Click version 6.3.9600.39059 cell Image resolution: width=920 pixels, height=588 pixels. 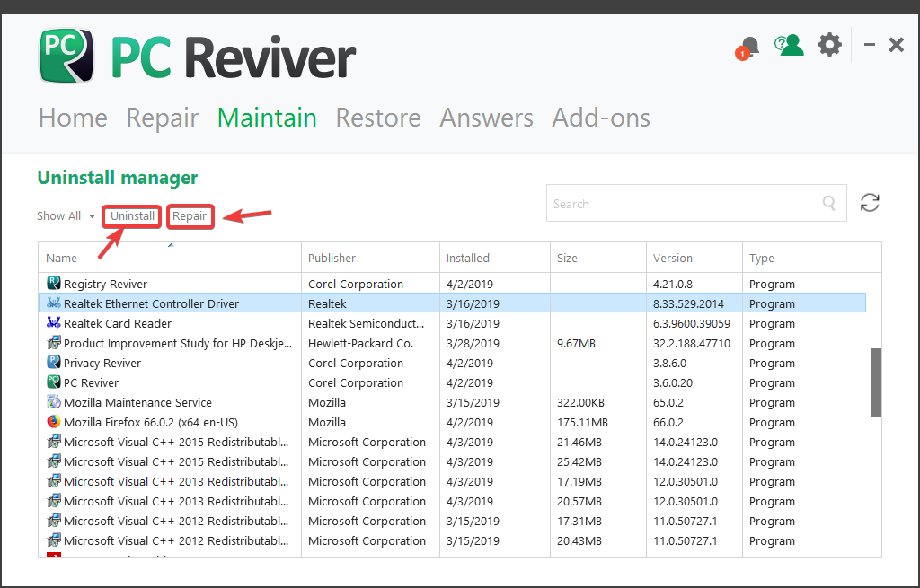tap(691, 323)
